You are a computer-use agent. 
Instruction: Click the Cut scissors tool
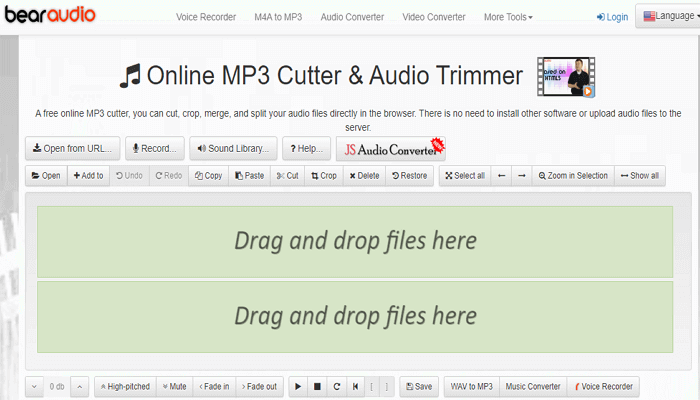286,176
